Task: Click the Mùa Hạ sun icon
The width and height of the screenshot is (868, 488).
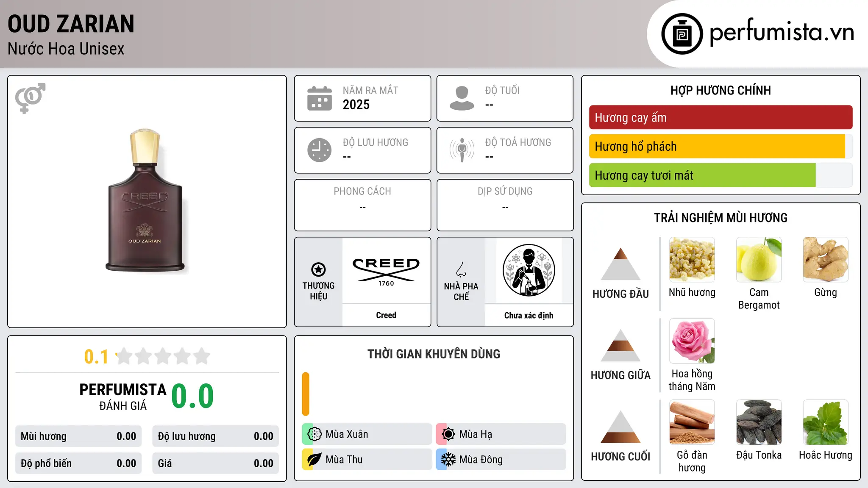Action: [x=448, y=434]
